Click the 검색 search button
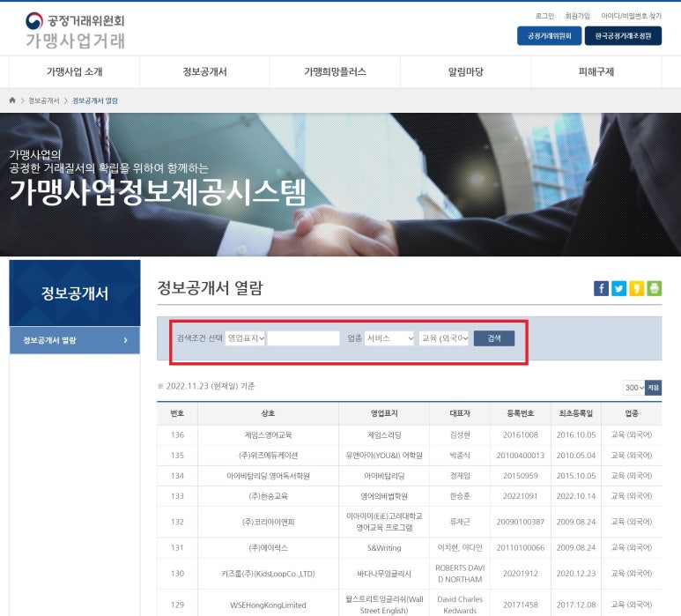Image resolution: width=681 pixels, height=616 pixels. coord(494,338)
